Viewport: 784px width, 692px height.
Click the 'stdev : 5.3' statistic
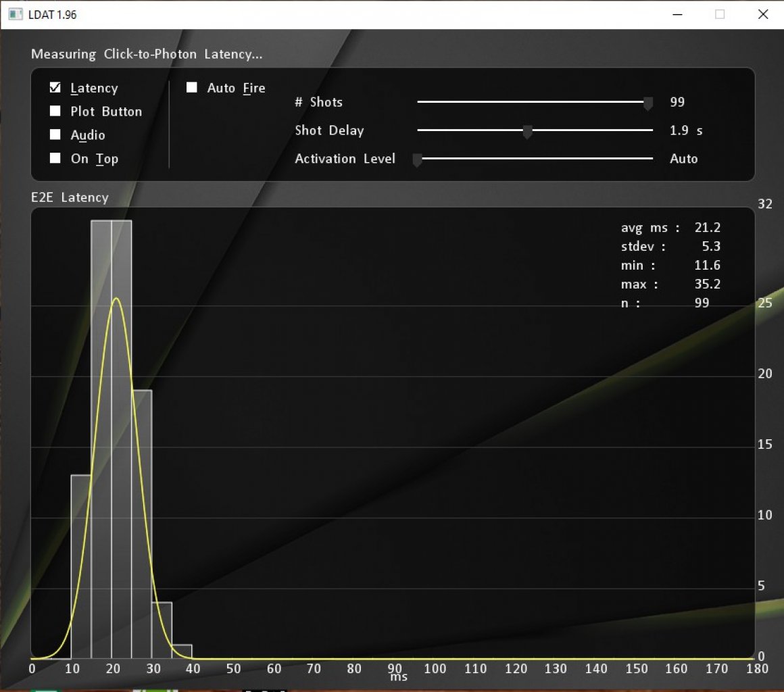[x=670, y=247]
